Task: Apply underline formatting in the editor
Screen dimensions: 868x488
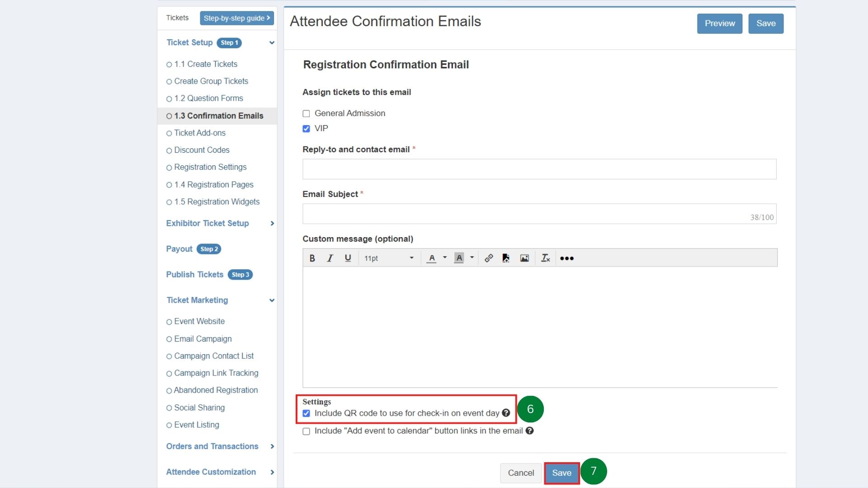Action: pyautogui.click(x=348, y=258)
